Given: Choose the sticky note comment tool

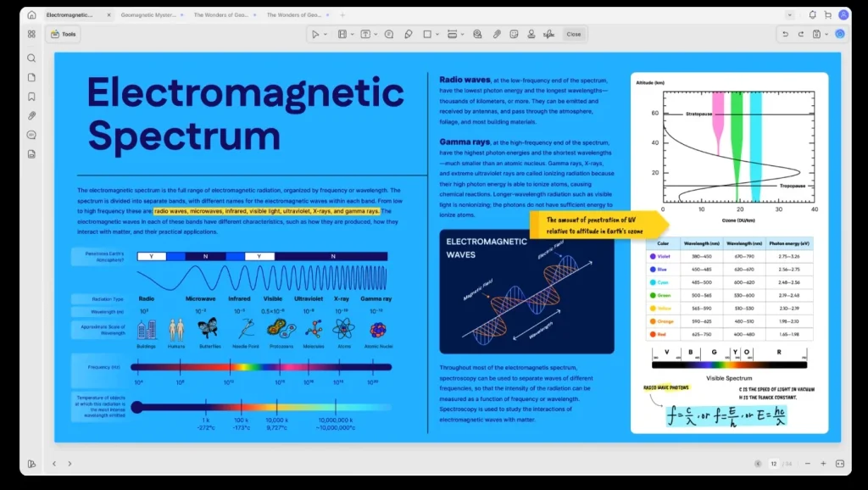Looking at the screenshot, I should point(389,34).
